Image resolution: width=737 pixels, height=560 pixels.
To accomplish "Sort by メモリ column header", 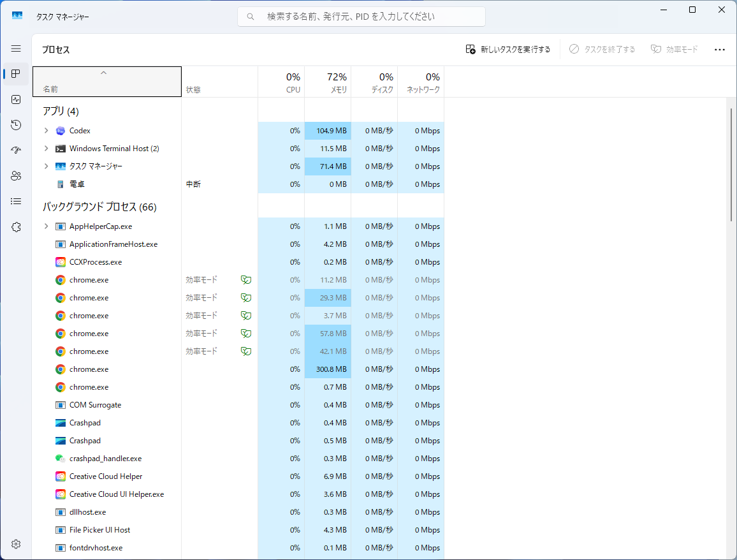I will (328, 82).
